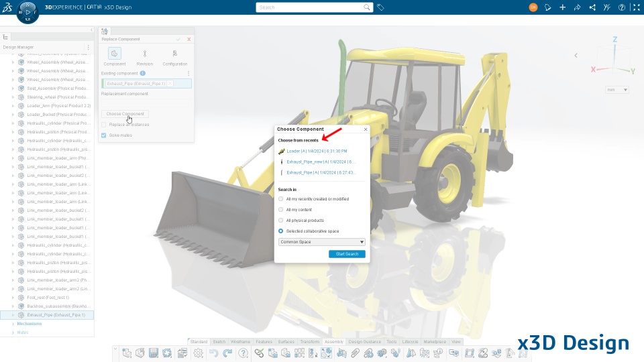This screenshot has height=362, width=644.
Task: Click the help circle icon in bottom toolbar
Action: point(243,353)
